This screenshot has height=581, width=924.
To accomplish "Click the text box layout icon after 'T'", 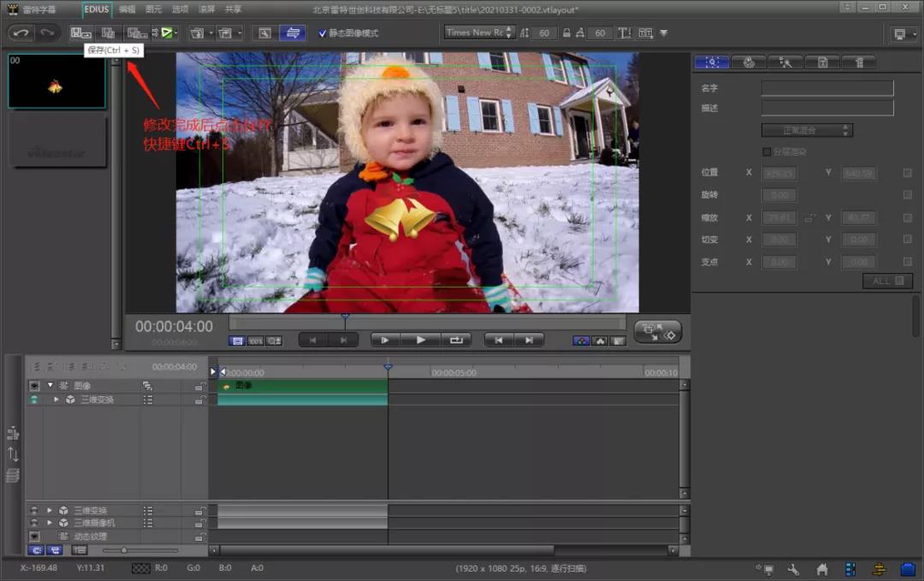I will (x=646, y=33).
